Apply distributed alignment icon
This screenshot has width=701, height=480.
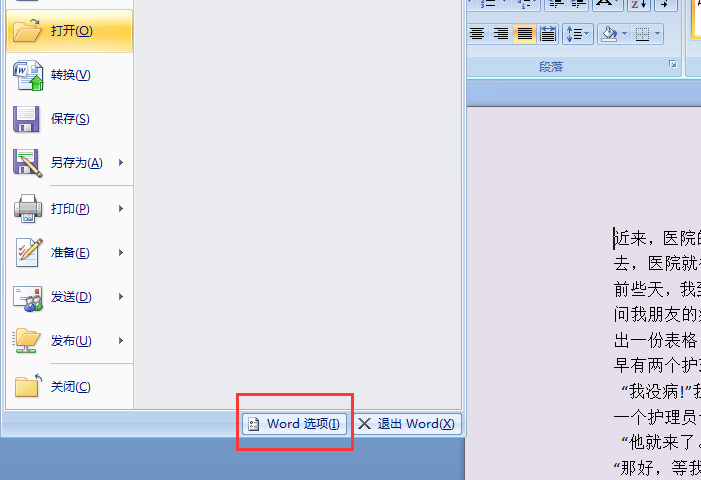click(x=548, y=34)
